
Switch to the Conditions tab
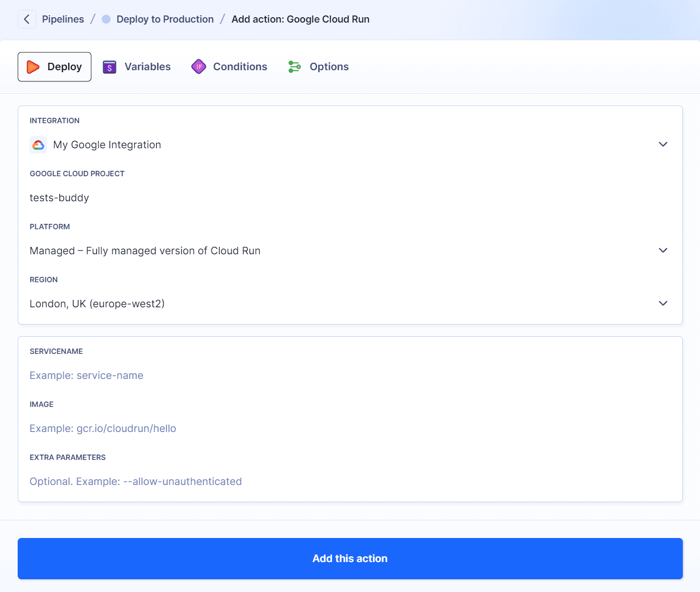(x=239, y=66)
